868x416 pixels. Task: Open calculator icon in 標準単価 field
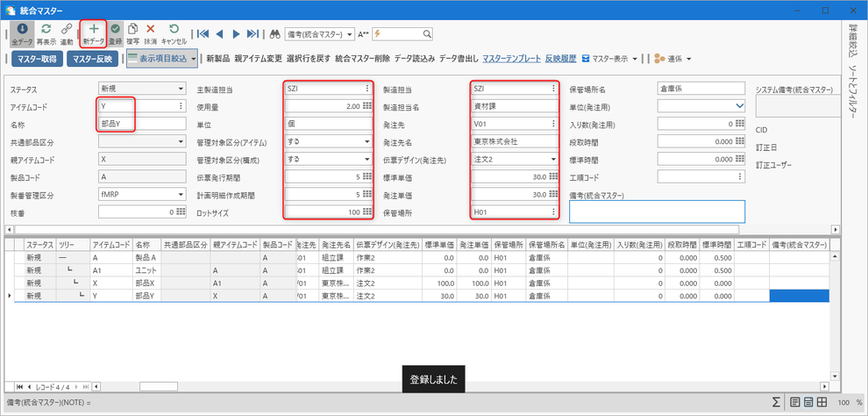click(553, 176)
